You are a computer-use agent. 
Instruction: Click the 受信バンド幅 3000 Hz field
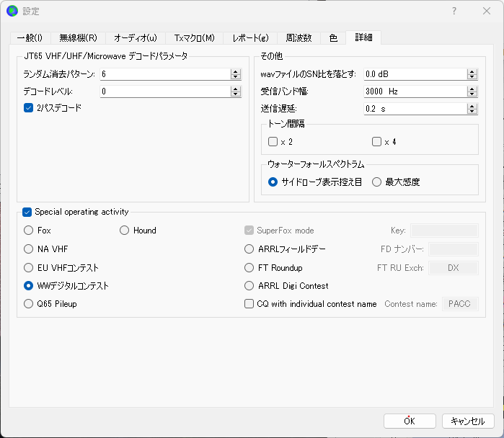click(415, 91)
